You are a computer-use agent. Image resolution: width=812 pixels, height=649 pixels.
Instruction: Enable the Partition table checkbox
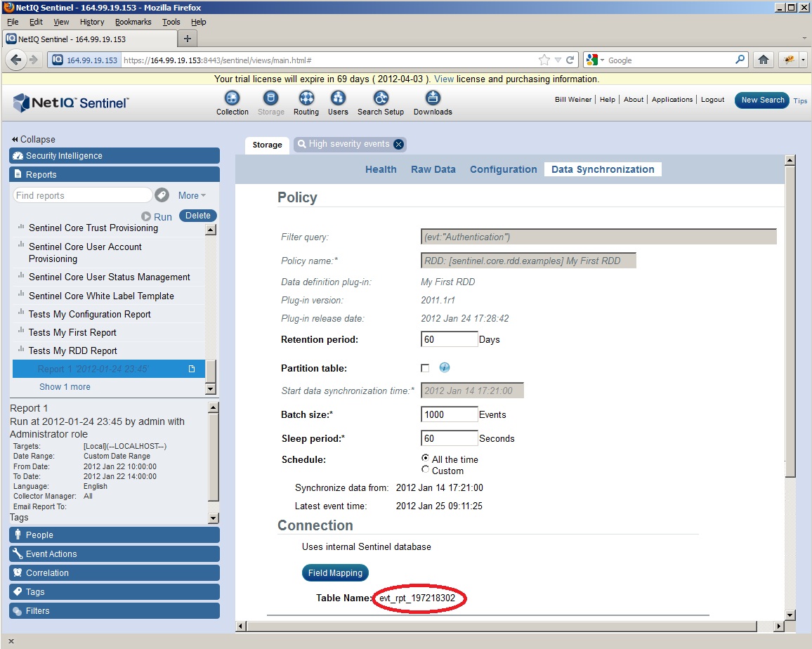(x=425, y=368)
